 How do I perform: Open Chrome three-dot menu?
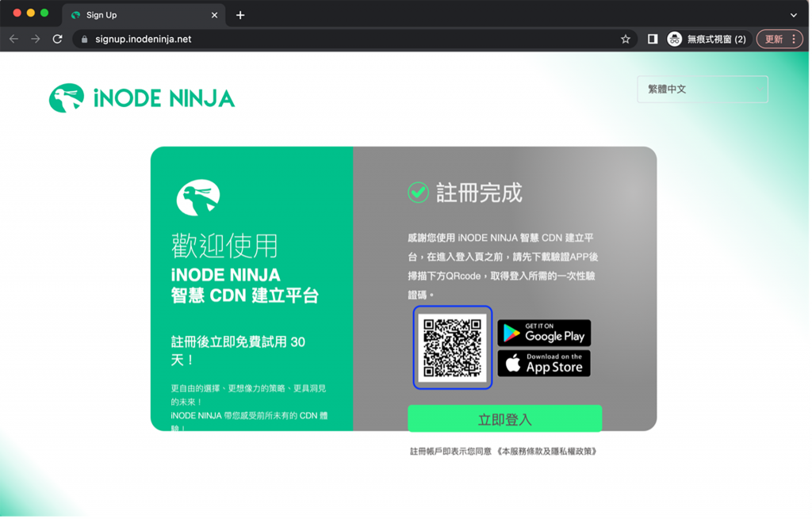(794, 40)
